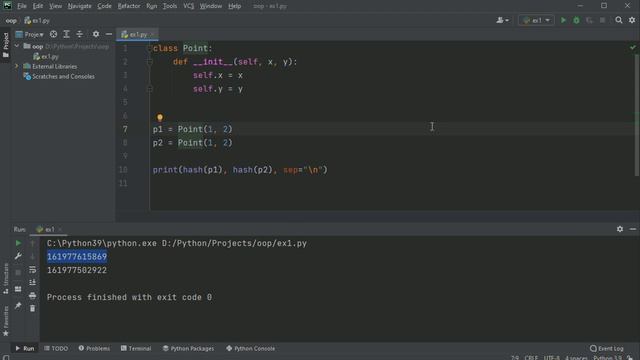This screenshot has height=360, width=640.
Task: Clear console with trash icon
Action: pyautogui.click(x=33, y=309)
